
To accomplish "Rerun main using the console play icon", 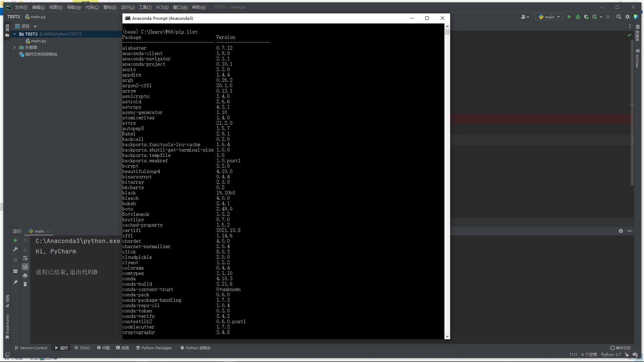I will 15,240.
